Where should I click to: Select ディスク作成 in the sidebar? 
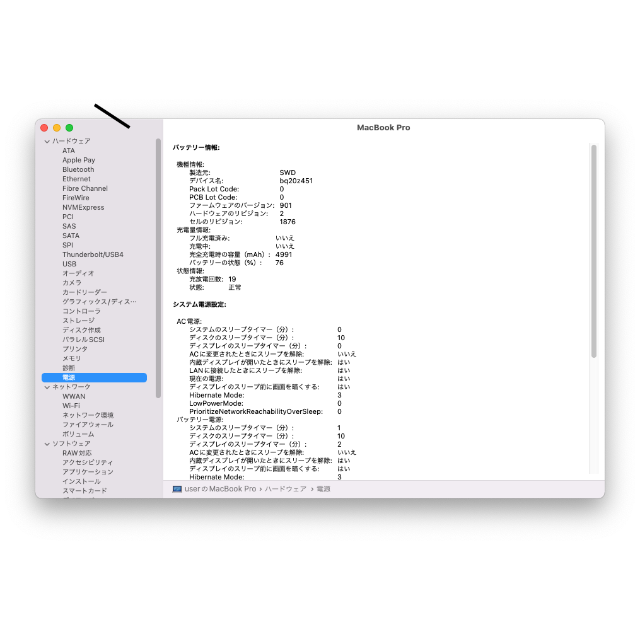pos(82,330)
